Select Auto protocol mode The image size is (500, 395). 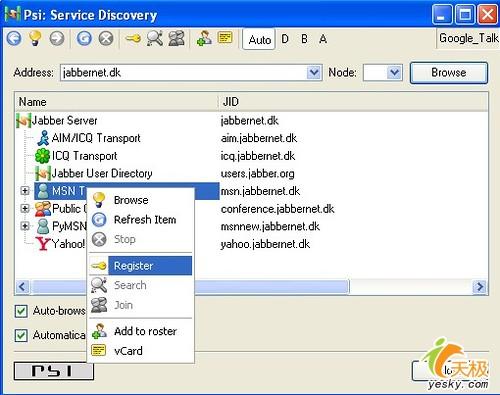(x=259, y=39)
